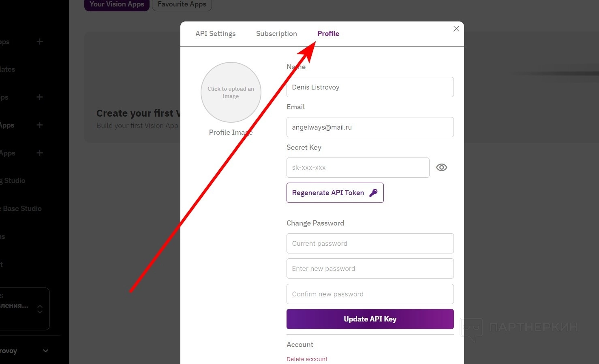
Task: Close the profile settings dialog
Action: click(456, 29)
